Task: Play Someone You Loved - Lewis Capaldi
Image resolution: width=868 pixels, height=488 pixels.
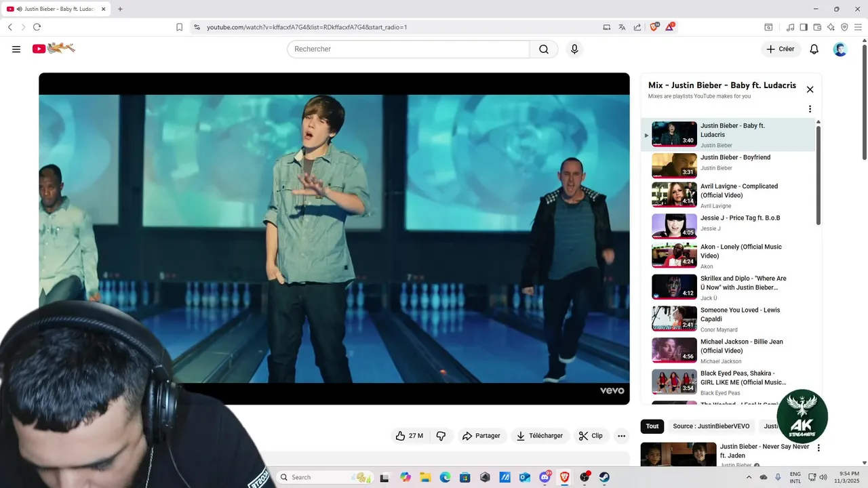Action: click(730, 319)
